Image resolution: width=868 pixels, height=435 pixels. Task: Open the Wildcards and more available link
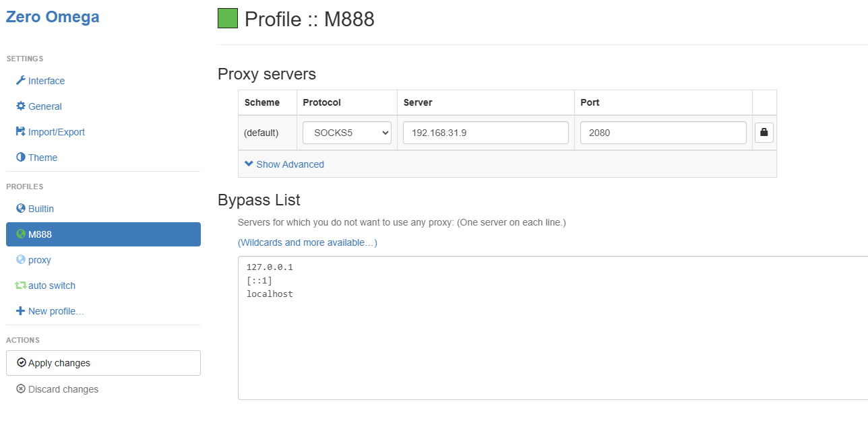tap(307, 242)
